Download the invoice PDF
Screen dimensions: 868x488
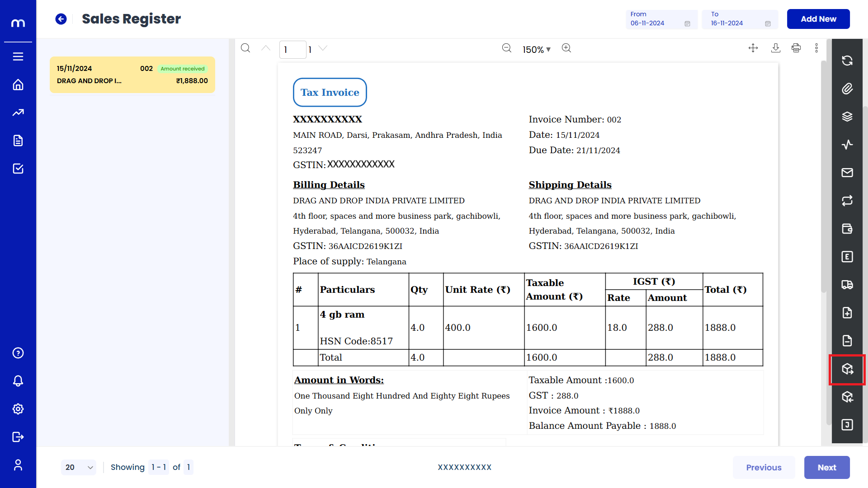pyautogui.click(x=775, y=48)
